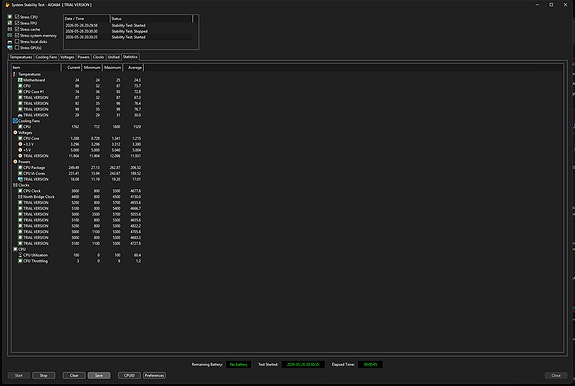
Task: Select the Stability Test Stopped log entry
Action: click(128, 31)
